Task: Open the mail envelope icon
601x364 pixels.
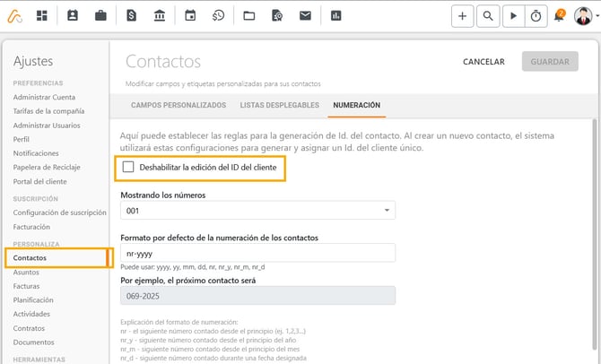Action: pyautogui.click(x=305, y=16)
